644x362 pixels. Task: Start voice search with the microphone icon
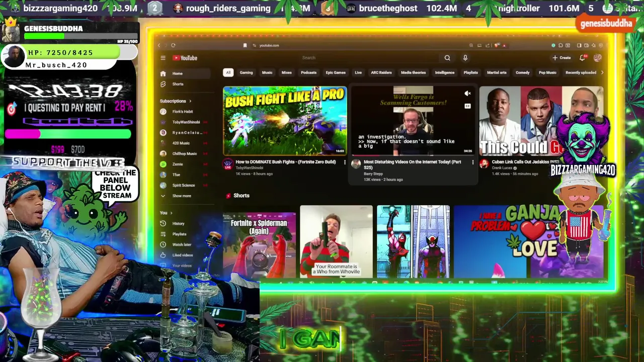tap(465, 58)
